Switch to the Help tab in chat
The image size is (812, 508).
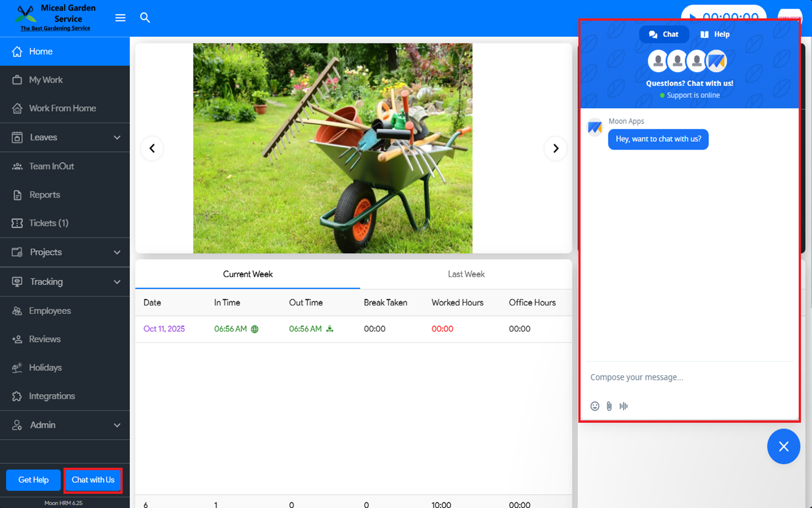pyautogui.click(x=715, y=34)
